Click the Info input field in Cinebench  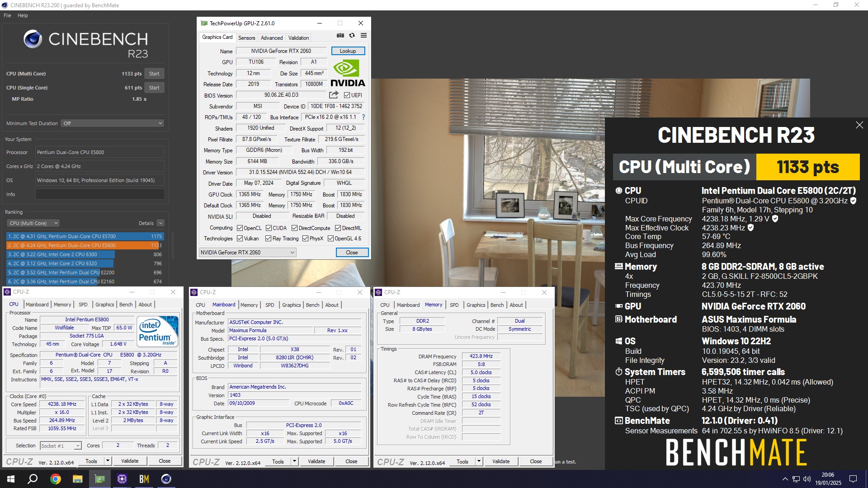click(x=100, y=194)
